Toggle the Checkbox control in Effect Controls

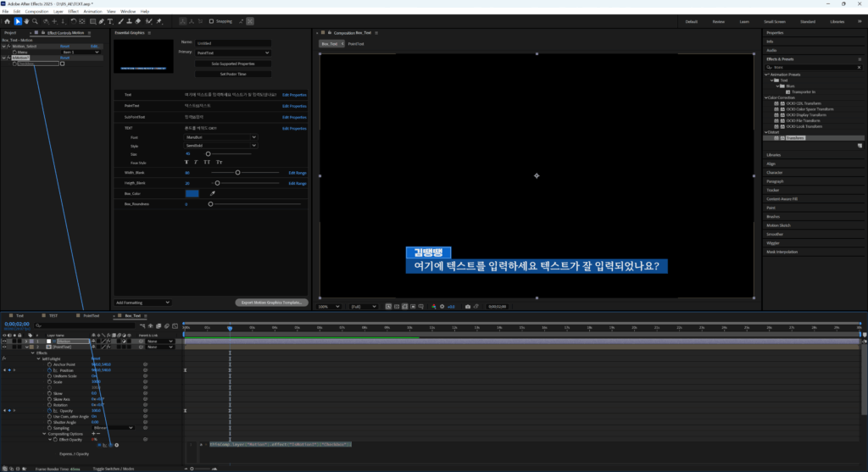click(x=62, y=64)
